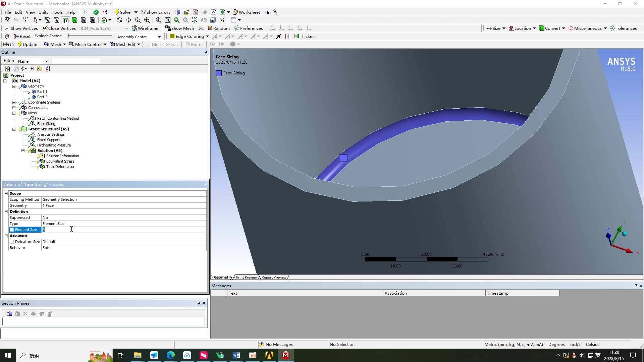The height and width of the screenshot is (362, 644).
Task: Toggle the Defeature Size checkbox
Action: [x=12, y=241]
